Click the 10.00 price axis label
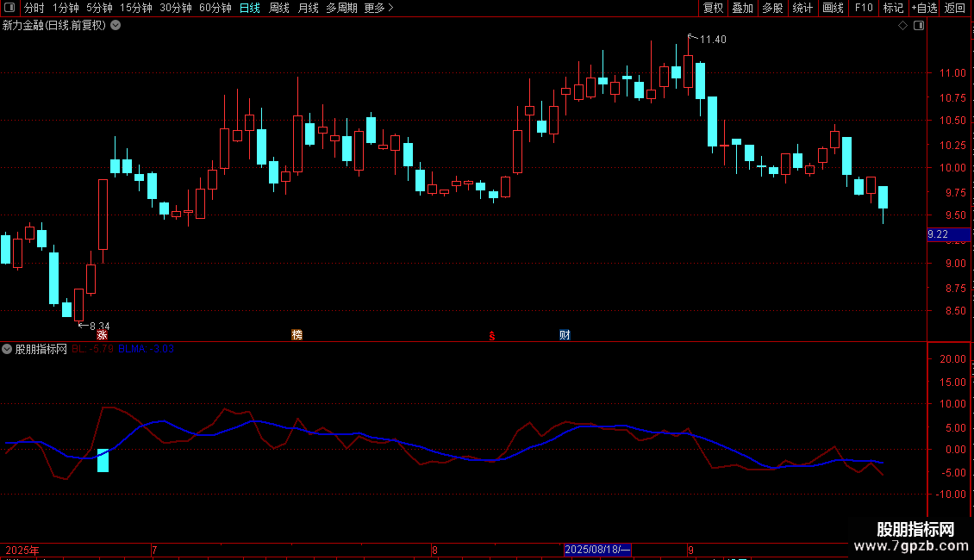This screenshot has width=974, height=560. 952,168
